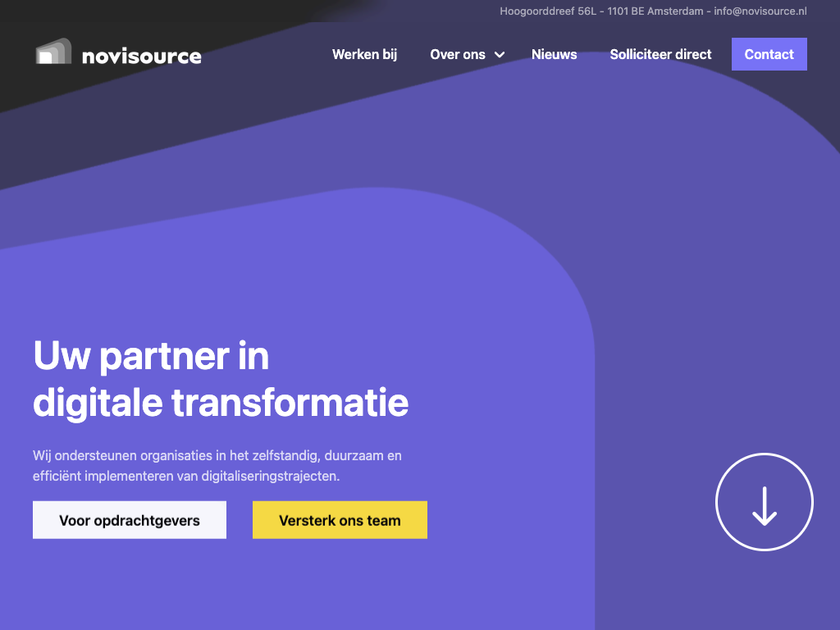
Task: Click the novisource wordmark text
Action: 141,56
